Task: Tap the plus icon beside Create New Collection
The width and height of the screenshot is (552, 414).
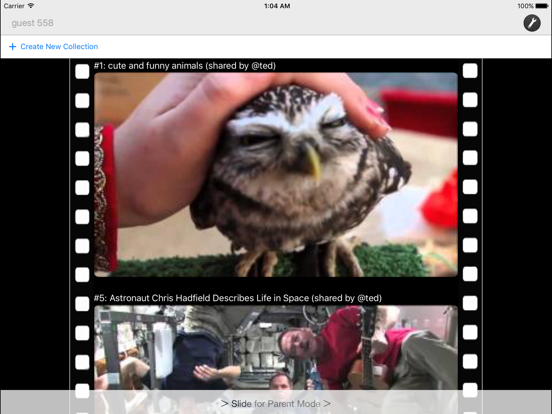Action: (x=13, y=46)
